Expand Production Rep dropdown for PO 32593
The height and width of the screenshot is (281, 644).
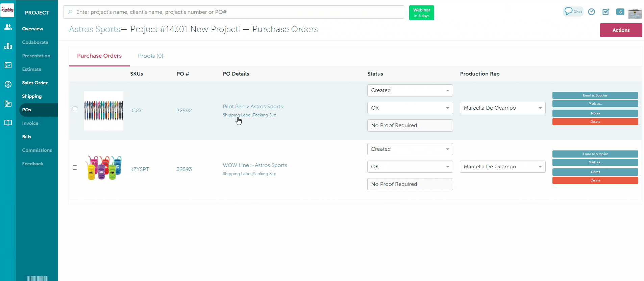tap(502, 167)
